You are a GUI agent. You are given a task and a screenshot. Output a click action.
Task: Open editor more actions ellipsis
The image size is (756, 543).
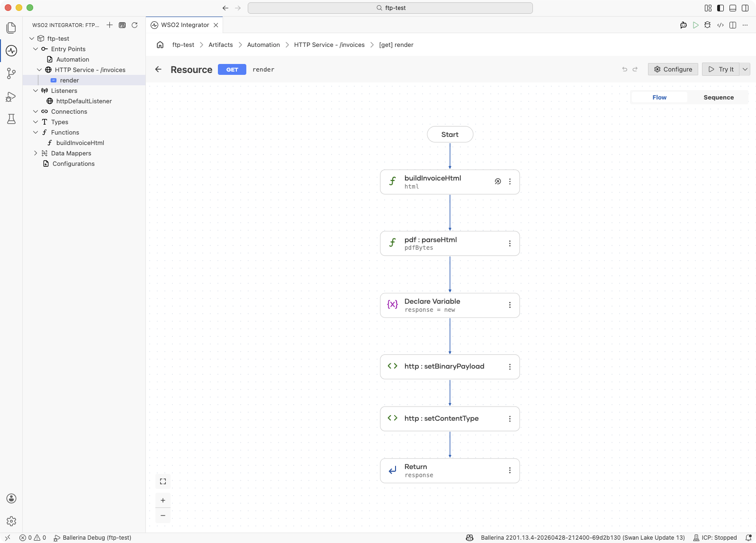click(745, 25)
